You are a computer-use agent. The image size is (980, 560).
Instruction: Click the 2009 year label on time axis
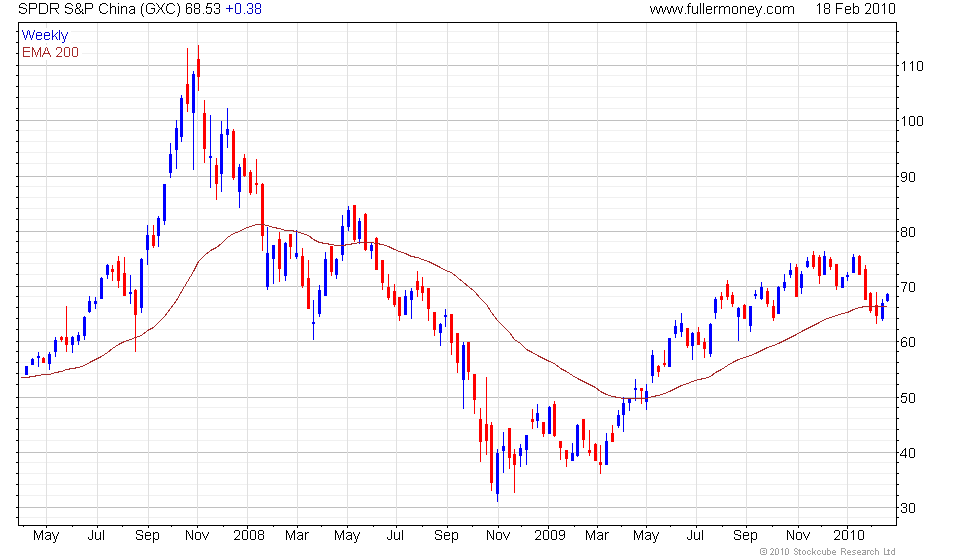pos(550,536)
